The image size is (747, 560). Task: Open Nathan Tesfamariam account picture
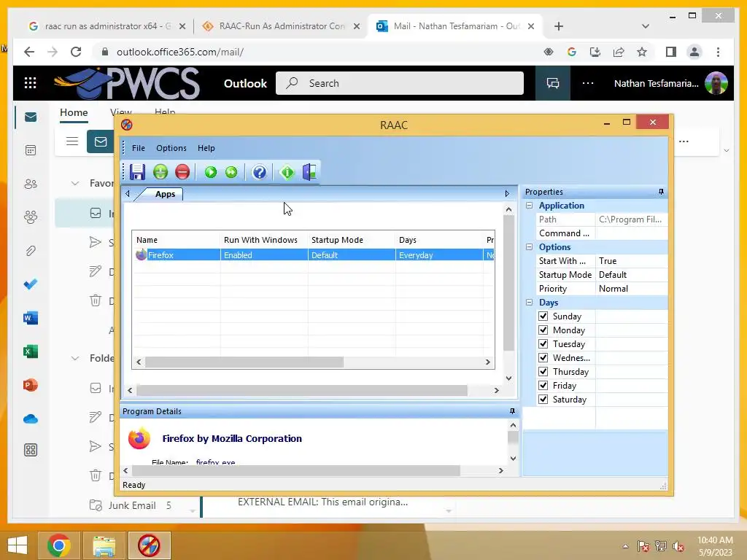(716, 83)
